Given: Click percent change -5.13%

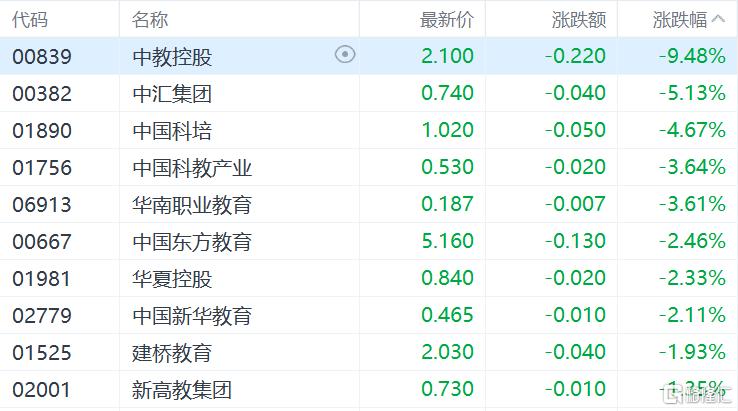Looking at the screenshot, I should coord(692,93).
